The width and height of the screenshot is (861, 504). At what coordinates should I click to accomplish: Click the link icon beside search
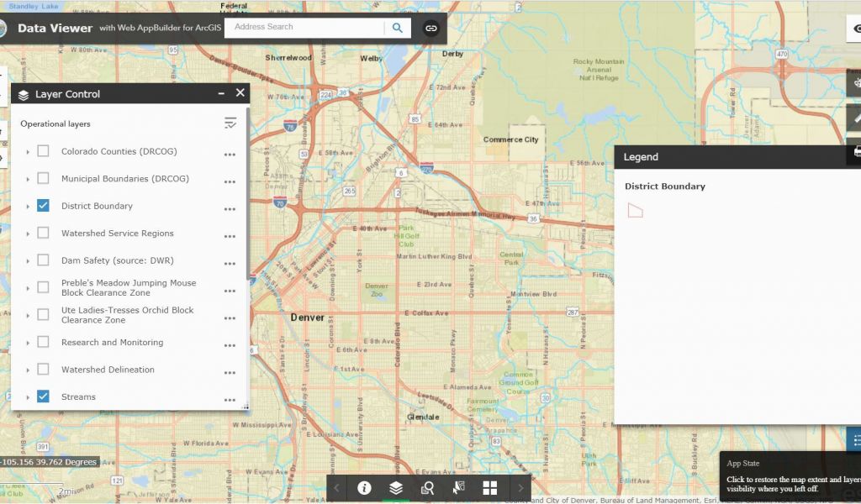click(x=430, y=28)
